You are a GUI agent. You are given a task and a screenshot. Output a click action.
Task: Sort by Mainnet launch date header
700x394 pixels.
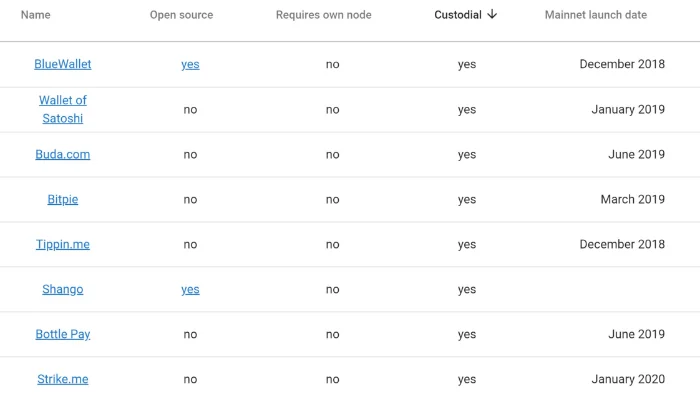(x=596, y=15)
